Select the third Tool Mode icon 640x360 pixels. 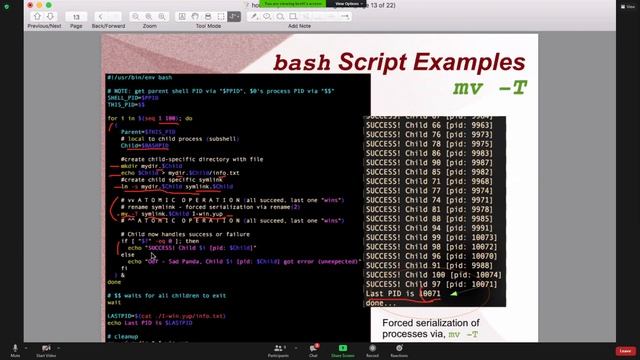[208, 16]
